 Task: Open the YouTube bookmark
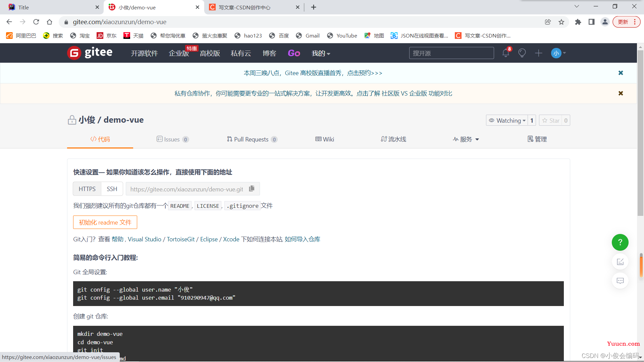point(342,36)
